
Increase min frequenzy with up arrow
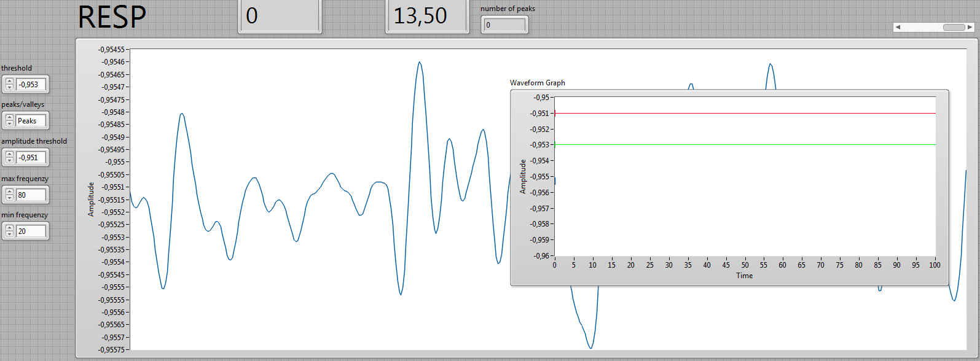pos(9,228)
